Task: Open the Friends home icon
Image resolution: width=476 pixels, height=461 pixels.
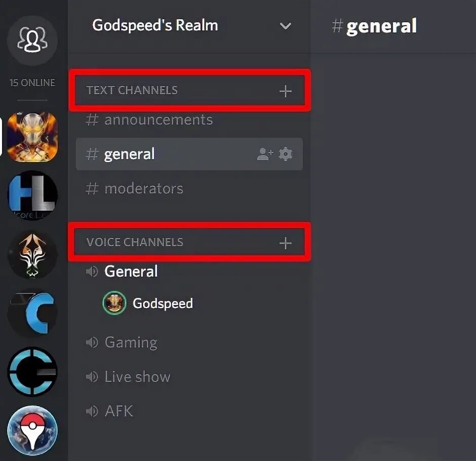Action: 32,40
